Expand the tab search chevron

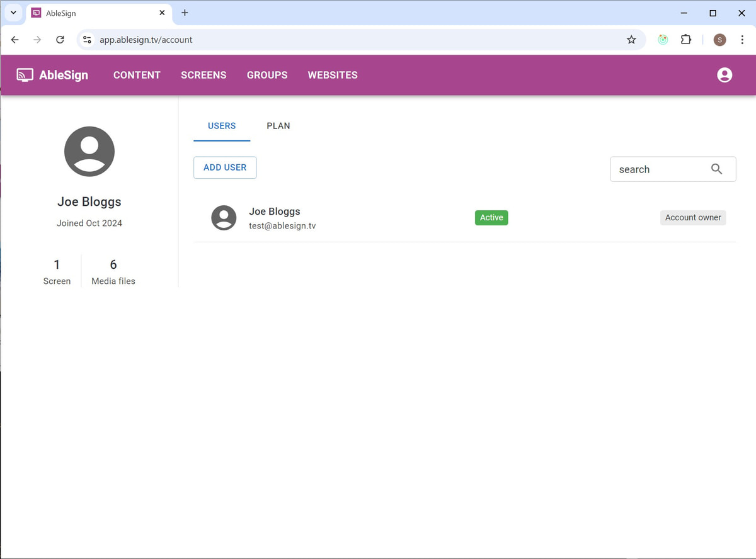[13, 13]
